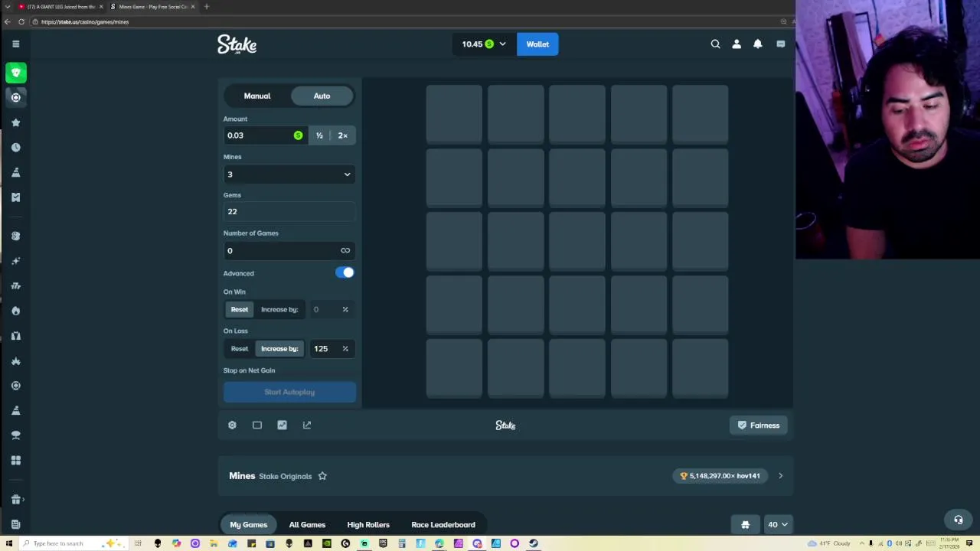This screenshot has height=551, width=980.
Task: Click the infinity symbol in Number of Games
Action: pos(345,250)
